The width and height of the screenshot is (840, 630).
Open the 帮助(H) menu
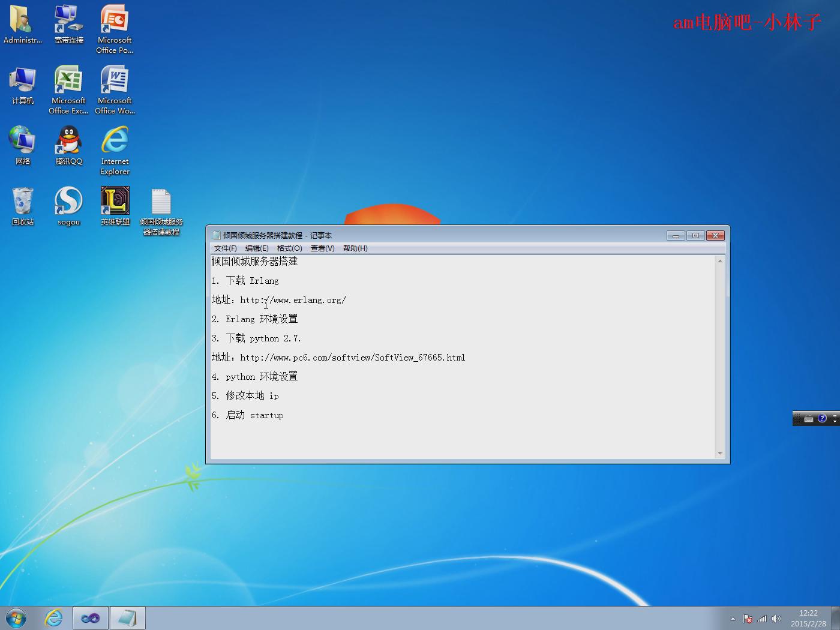point(355,248)
